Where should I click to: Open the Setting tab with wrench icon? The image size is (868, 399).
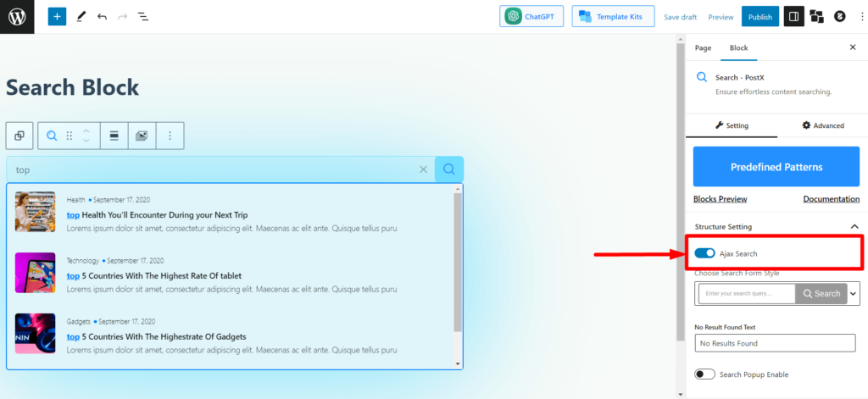tap(732, 125)
